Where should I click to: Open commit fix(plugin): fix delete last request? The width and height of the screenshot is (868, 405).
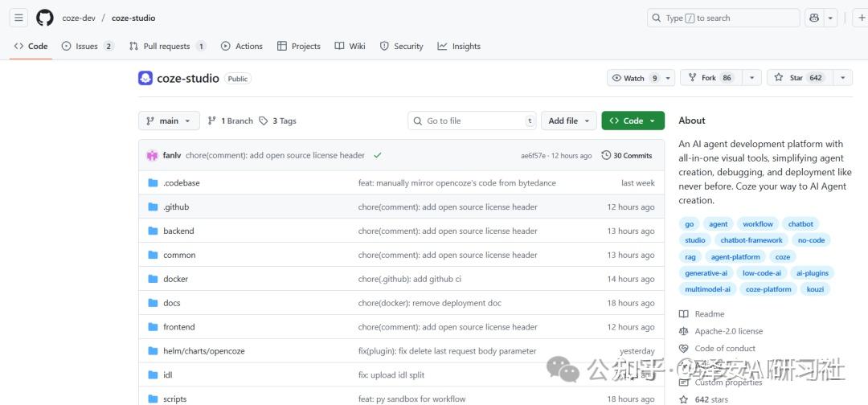coord(448,351)
